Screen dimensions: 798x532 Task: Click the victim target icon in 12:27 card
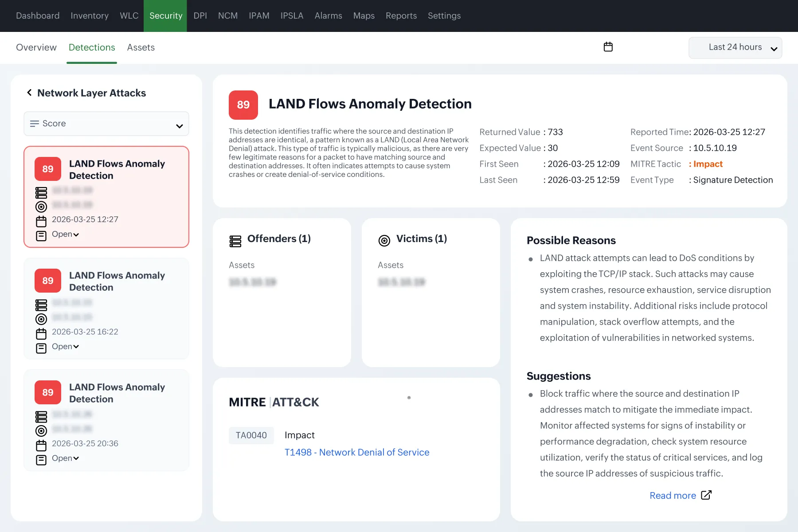click(41, 207)
